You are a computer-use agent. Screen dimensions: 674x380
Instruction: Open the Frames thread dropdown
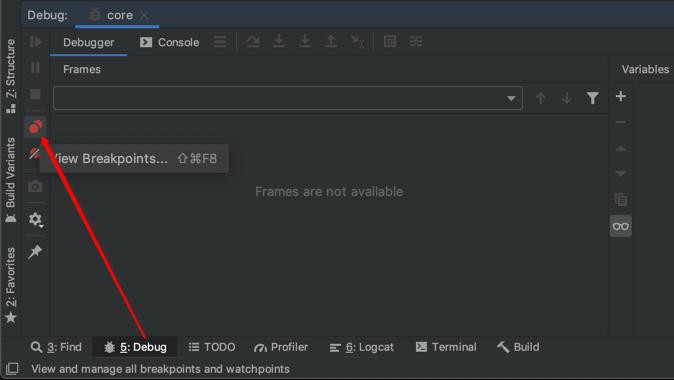pos(288,98)
